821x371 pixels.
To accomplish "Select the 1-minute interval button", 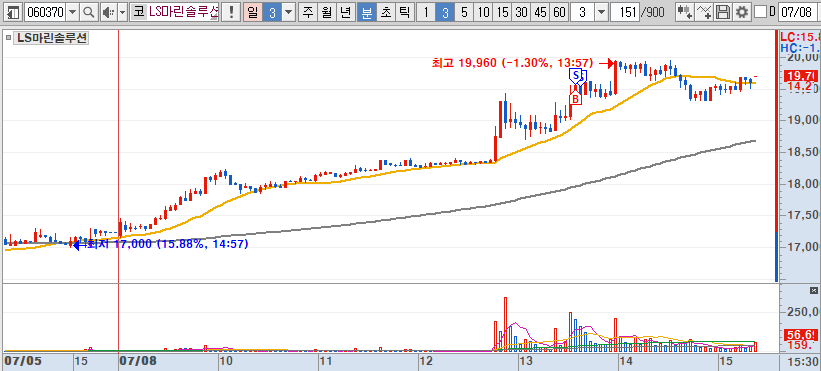I will click(x=426, y=12).
